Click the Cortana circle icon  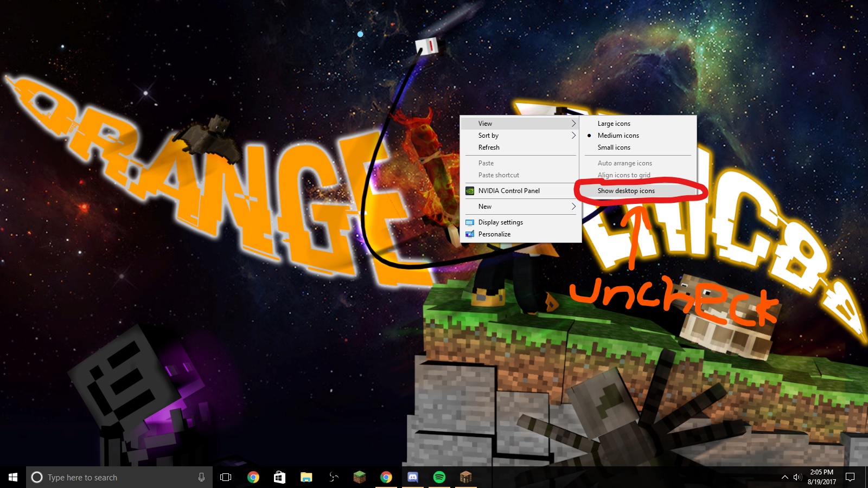point(37,477)
